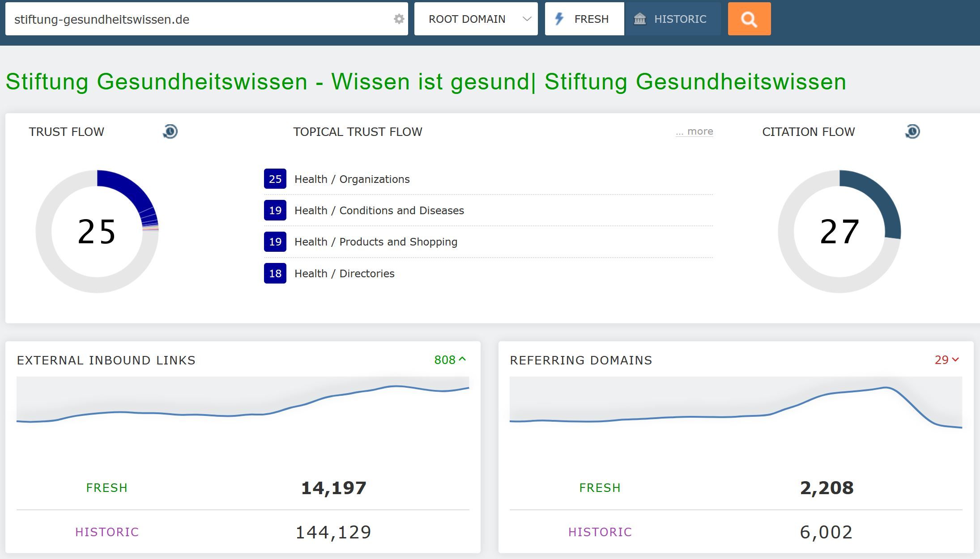Click the Referring Domains trend chart
980x559 pixels.
[x=736, y=402]
